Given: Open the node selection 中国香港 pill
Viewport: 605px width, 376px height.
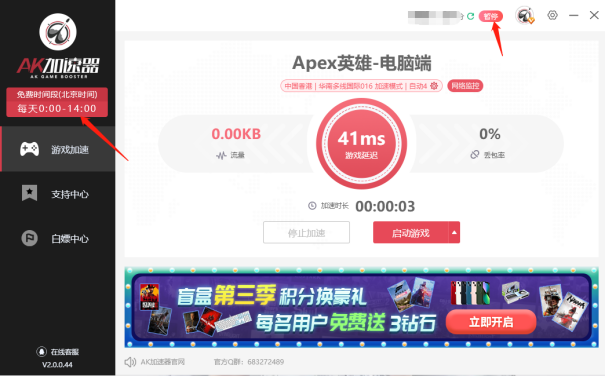Looking at the screenshot, I should [362, 86].
